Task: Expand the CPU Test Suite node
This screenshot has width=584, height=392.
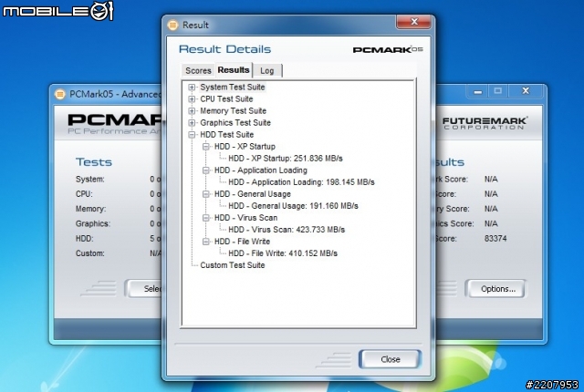Action: [192, 99]
